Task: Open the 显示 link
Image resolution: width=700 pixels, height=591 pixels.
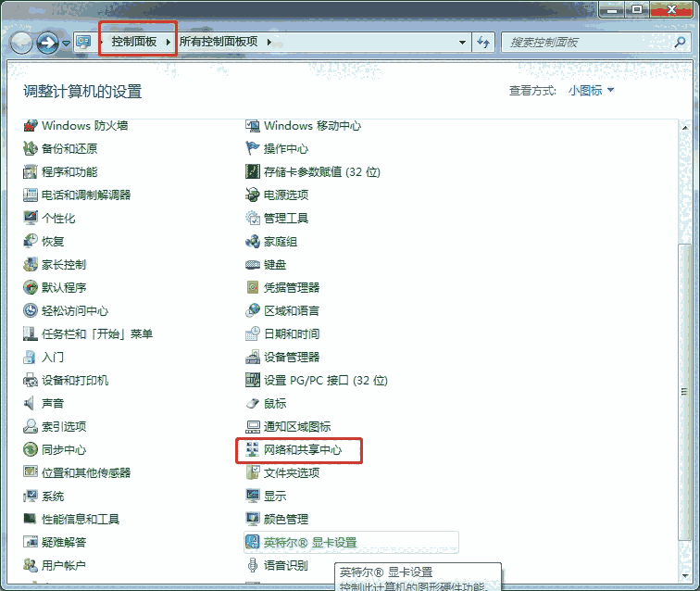Action: pyautogui.click(x=275, y=496)
